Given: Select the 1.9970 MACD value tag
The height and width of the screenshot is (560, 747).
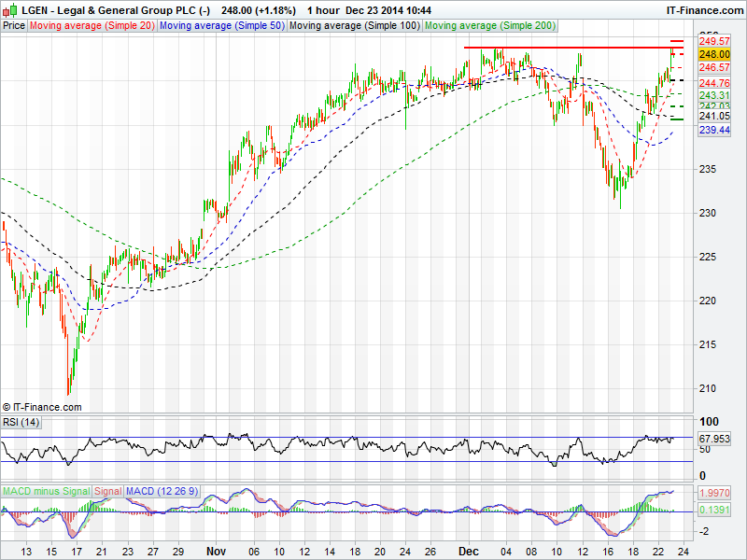Looking at the screenshot, I should coord(714,491).
